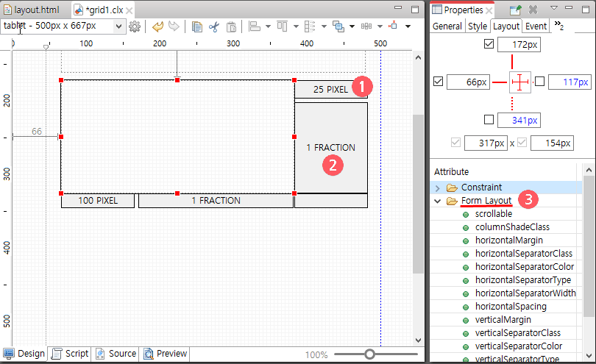Click the Properties view table icon

(437, 10)
